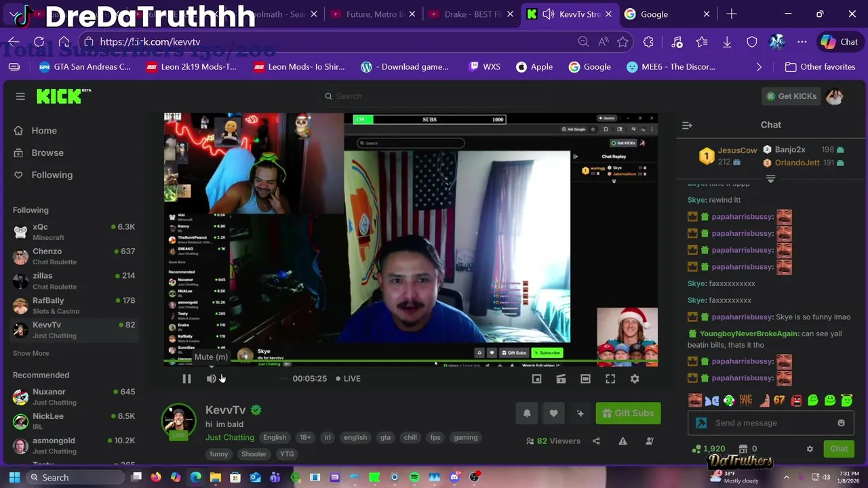Expand the chat leaderboard chevron
Screen dimensions: 868x488
(x=771, y=179)
